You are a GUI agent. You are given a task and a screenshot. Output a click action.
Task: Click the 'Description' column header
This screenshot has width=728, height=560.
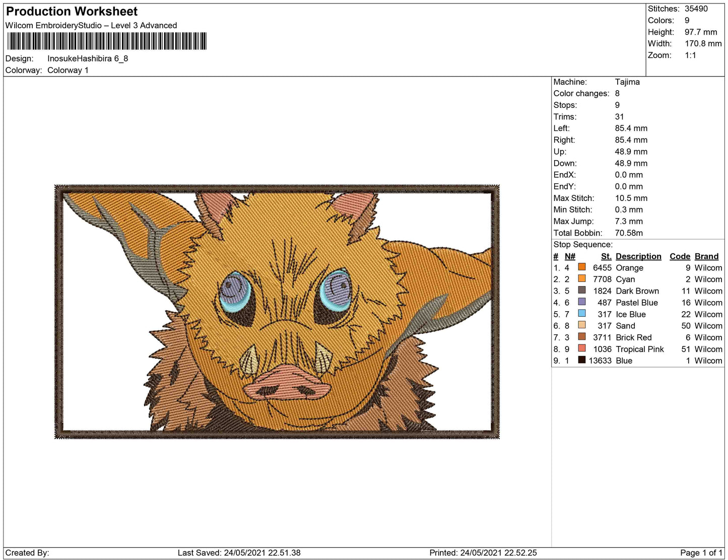click(x=638, y=256)
